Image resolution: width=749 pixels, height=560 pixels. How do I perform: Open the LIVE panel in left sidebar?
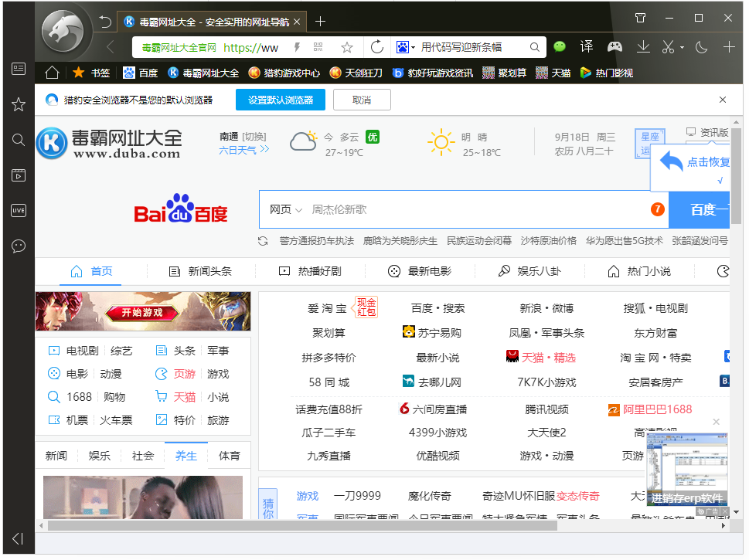click(19, 210)
